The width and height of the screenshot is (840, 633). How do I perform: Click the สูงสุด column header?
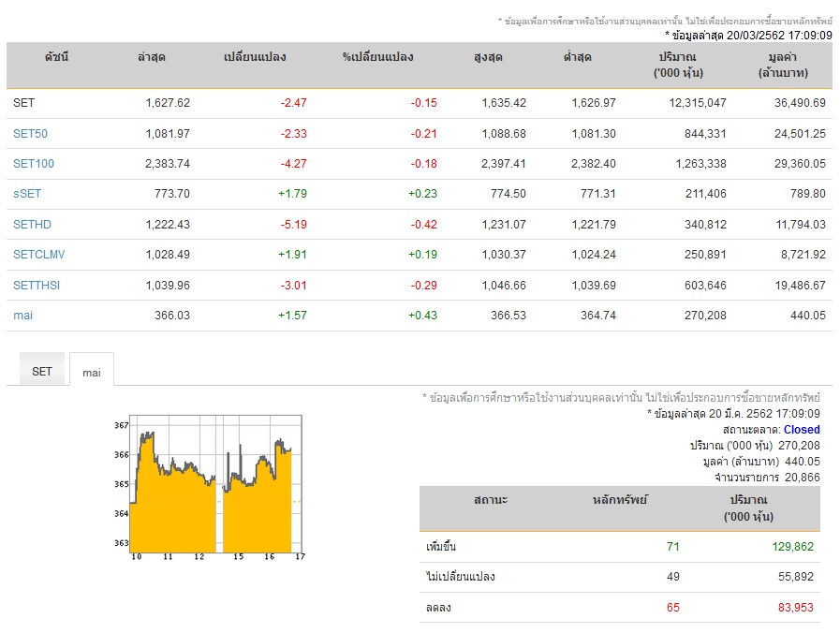[x=488, y=57]
